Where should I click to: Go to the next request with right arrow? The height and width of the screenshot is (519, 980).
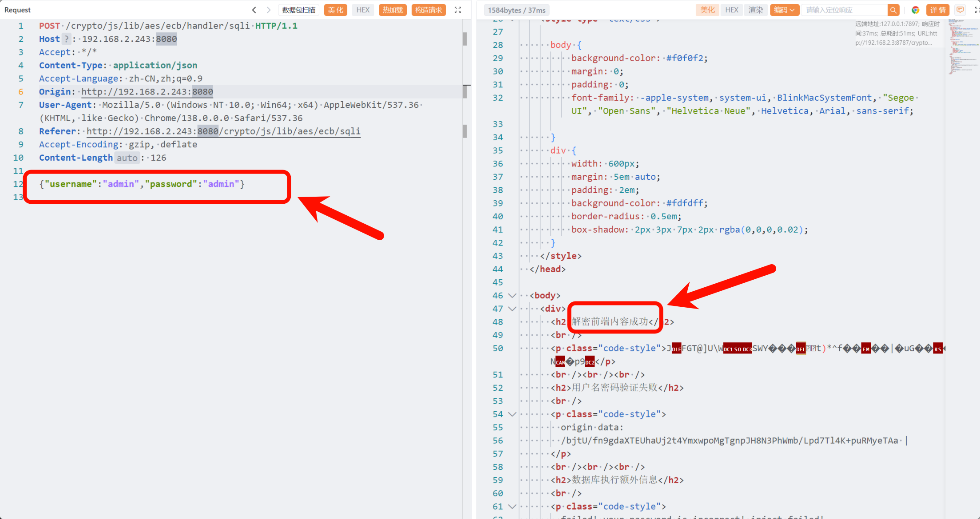point(269,10)
